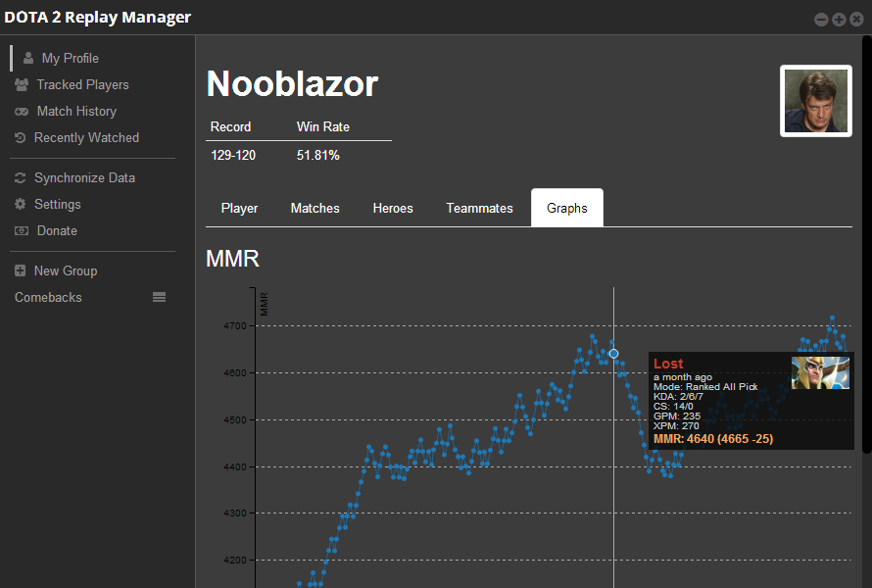This screenshot has width=872, height=588.
Task: Select the Graphs tab
Action: pos(566,208)
